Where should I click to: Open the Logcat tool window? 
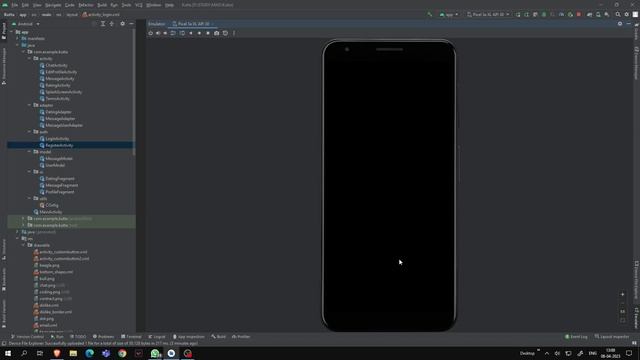click(x=157, y=337)
